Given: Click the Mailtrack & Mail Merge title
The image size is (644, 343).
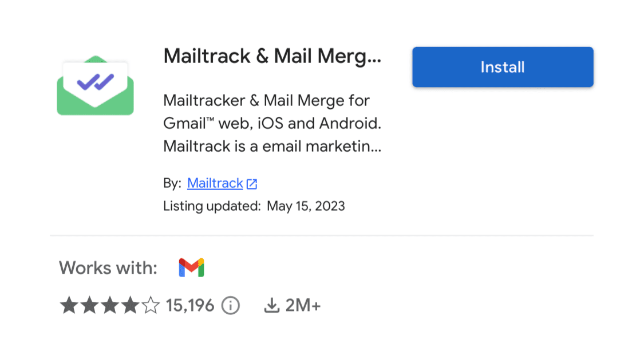Looking at the screenshot, I should click(272, 57).
